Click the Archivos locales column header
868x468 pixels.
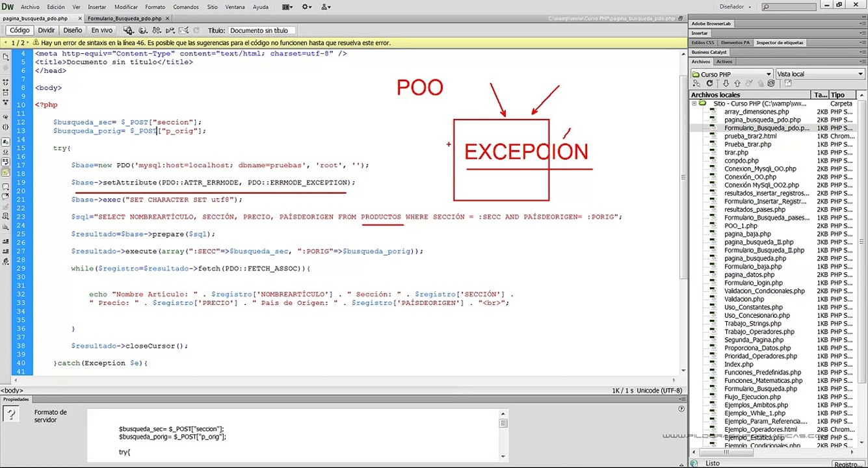(751, 95)
